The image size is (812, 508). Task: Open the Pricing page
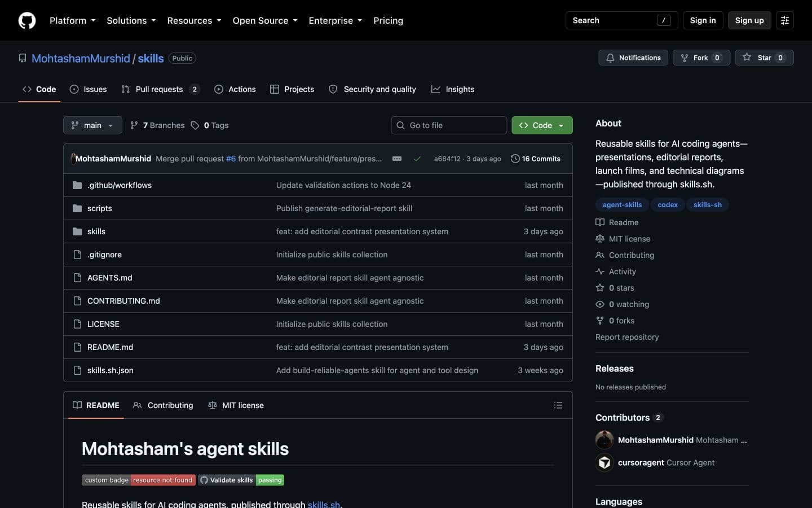388,20
